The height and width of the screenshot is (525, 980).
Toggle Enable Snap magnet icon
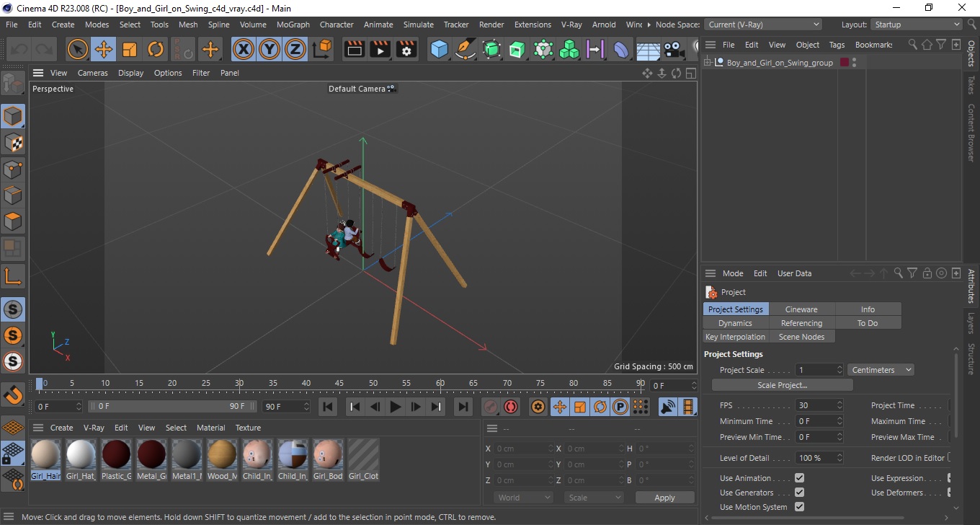13,394
